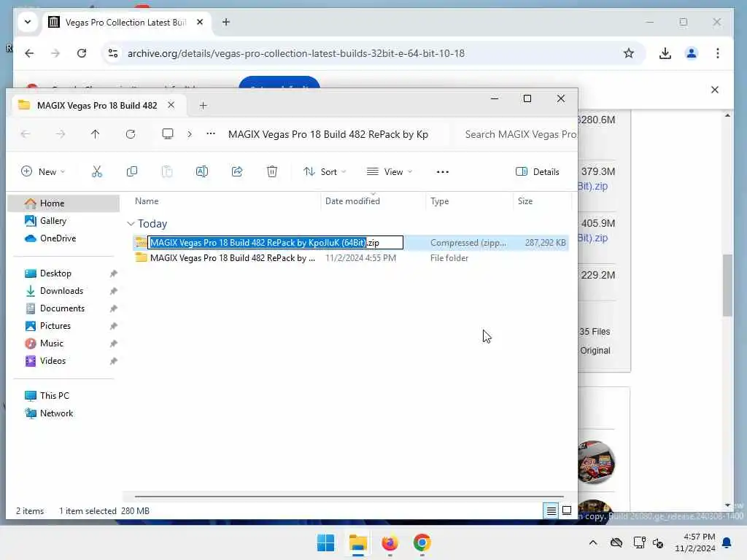
Task: Select the MAGIX Vegas Pro File folder row
Action: (x=351, y=258)
